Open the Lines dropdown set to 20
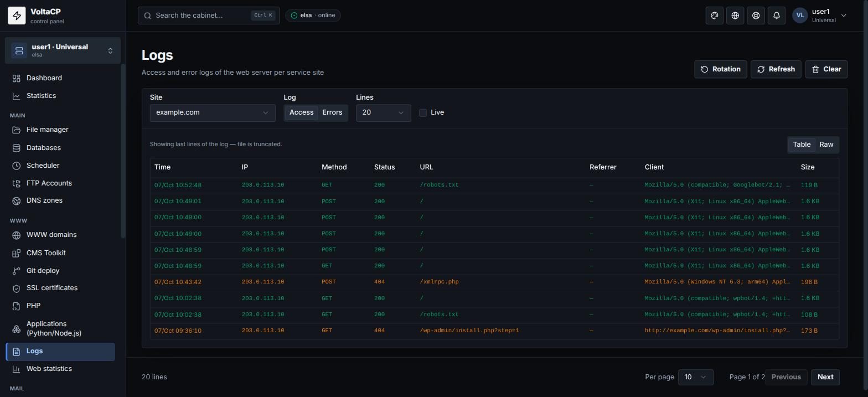This screenshot has height=397, width=868. 383,112
